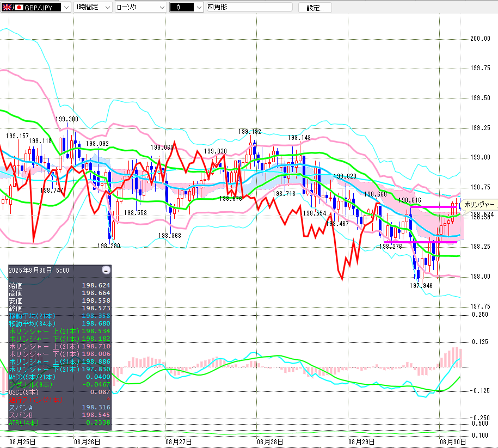Select the ボリンジャー 上 198.710 row
498x448 pixels.
point(60,346)
